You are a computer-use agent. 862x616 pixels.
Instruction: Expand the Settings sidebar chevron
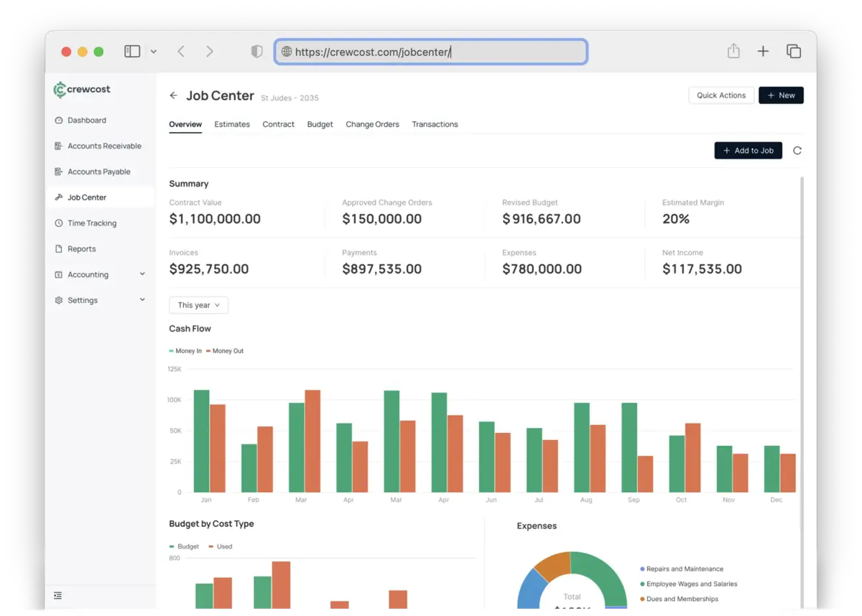tap(142, 300)
